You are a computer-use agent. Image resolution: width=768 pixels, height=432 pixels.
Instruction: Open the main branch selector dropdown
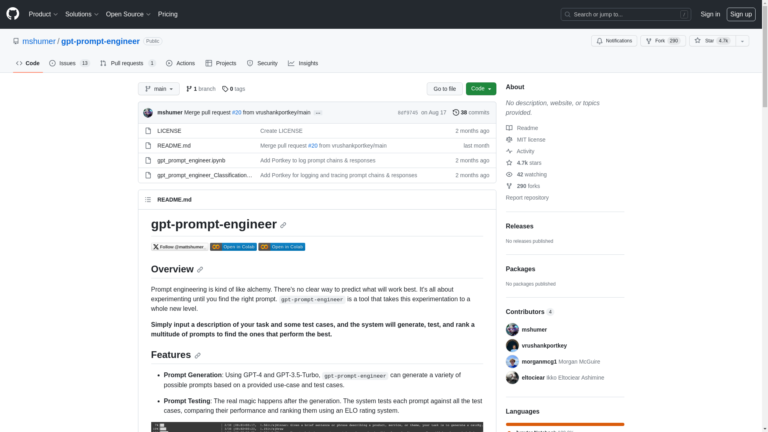click(x=159, y=89)
